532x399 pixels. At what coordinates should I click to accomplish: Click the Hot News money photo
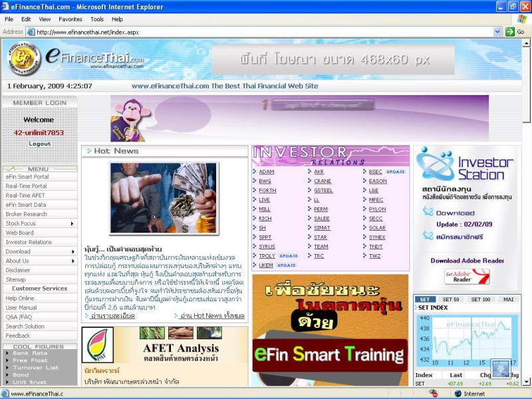point(163,198)
